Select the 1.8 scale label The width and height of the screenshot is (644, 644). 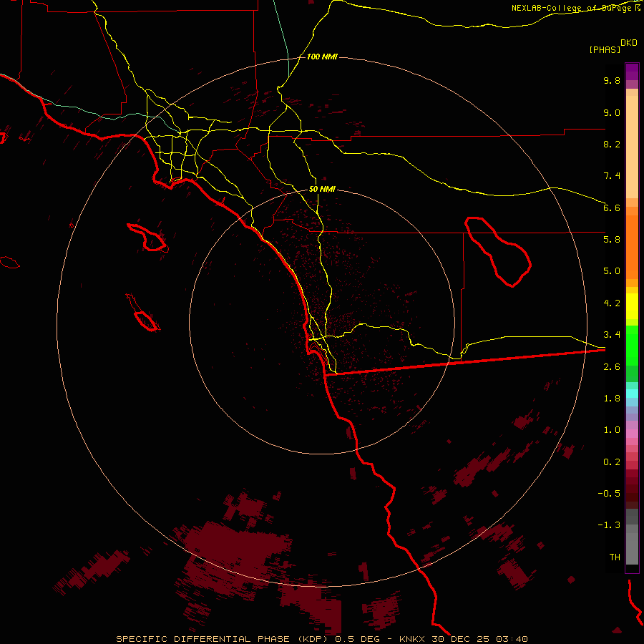coord(612,399)
